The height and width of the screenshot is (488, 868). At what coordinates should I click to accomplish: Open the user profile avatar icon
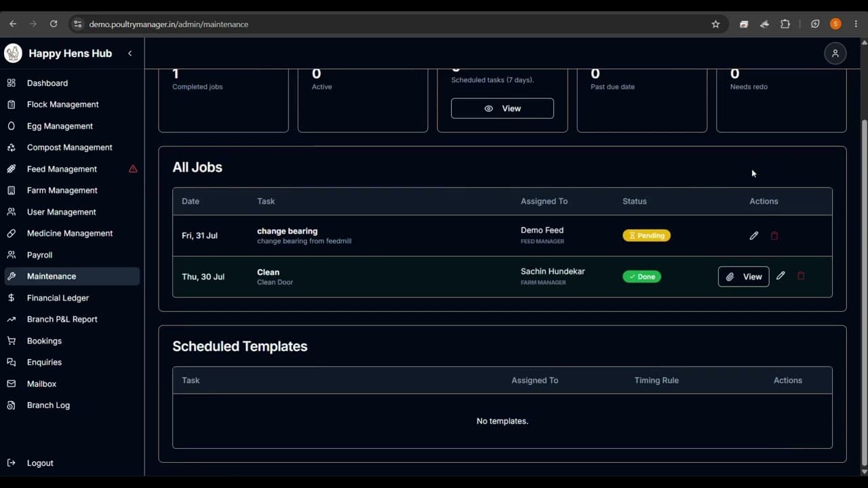835,54
